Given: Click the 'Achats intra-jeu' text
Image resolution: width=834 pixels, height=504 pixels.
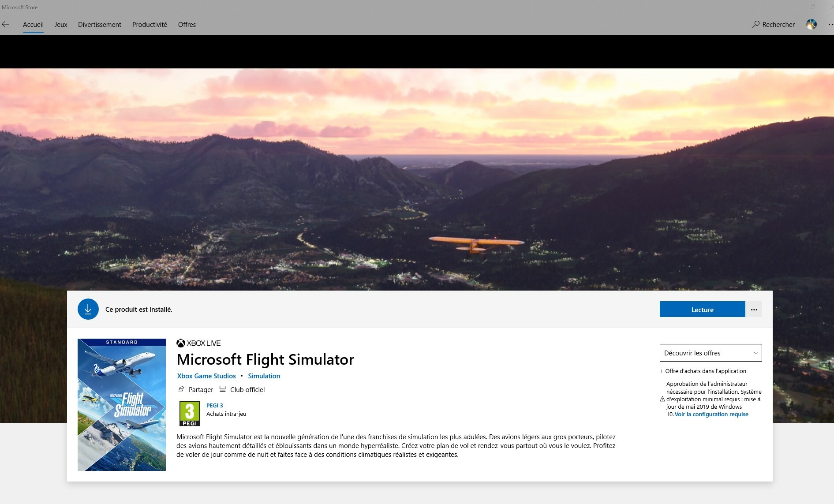Looking at the screenshot, I should point(226,414).
